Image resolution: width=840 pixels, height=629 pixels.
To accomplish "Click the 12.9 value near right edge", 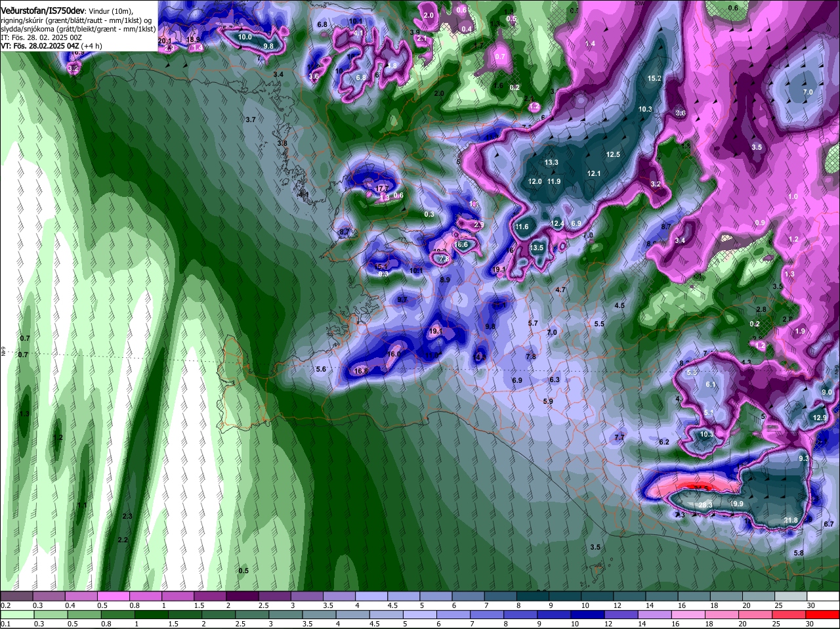I will pyautogui.click(x=820, y=418).
